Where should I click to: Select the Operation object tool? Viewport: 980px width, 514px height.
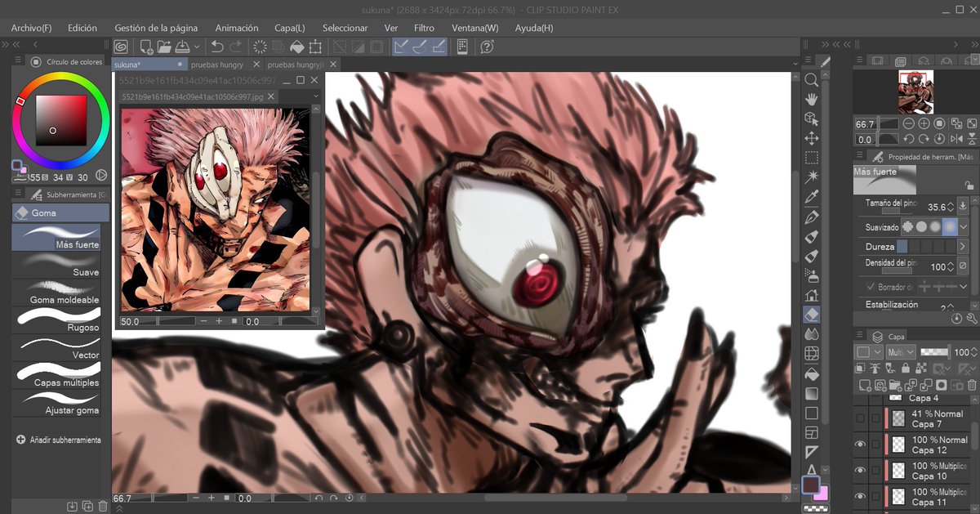[x=811, y=119]
